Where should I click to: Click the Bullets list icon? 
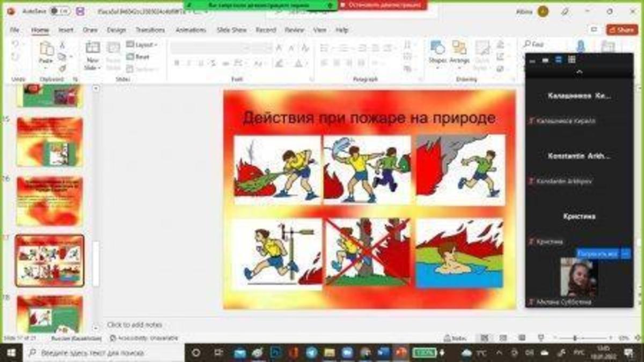[x=324, y=48]
